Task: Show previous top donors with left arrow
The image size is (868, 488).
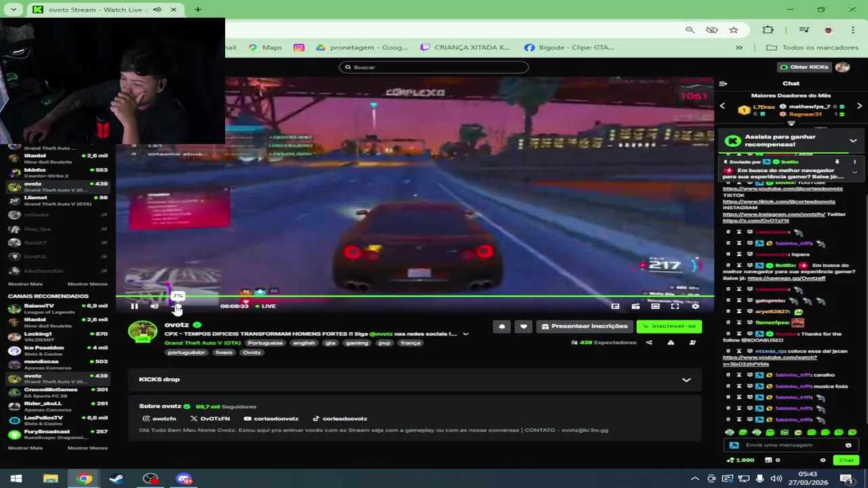Action: [x=722, y=106]
